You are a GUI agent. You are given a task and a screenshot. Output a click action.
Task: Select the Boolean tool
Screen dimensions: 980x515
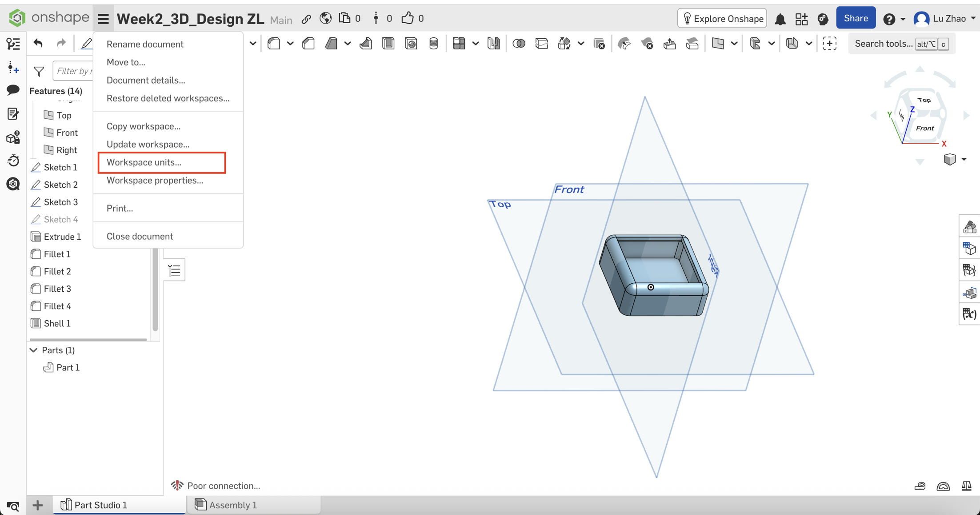click(518, 43)
